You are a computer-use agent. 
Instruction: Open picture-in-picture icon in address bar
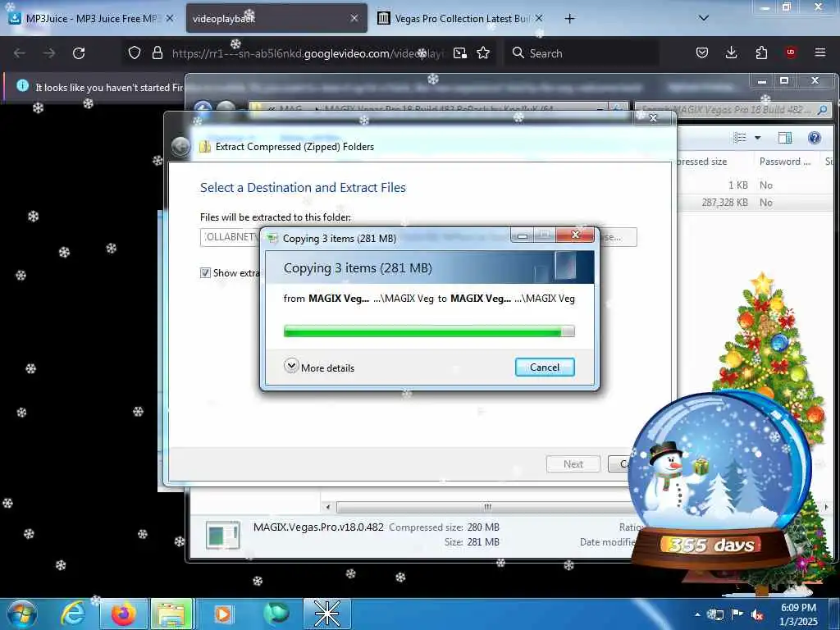click(x=459, y=53)
